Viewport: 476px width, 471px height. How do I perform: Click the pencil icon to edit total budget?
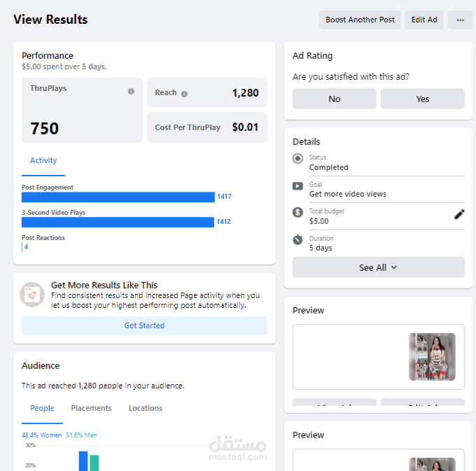coord(459,214)
